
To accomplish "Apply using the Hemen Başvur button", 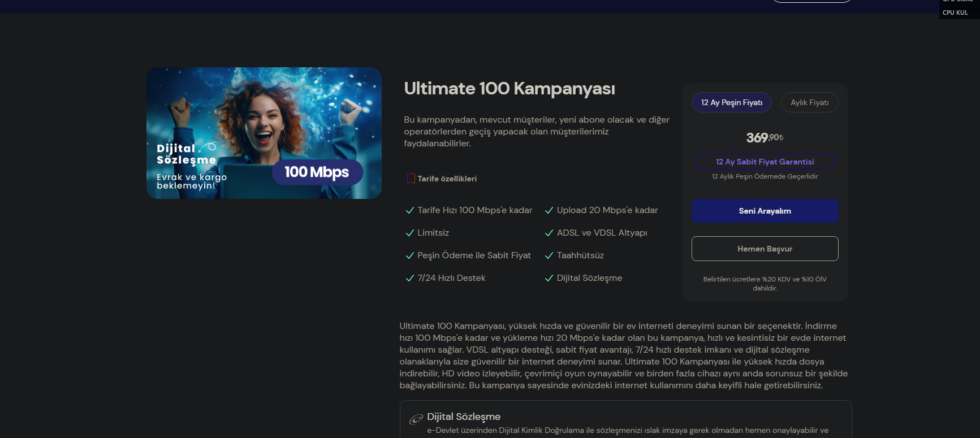I will [765, 249].
